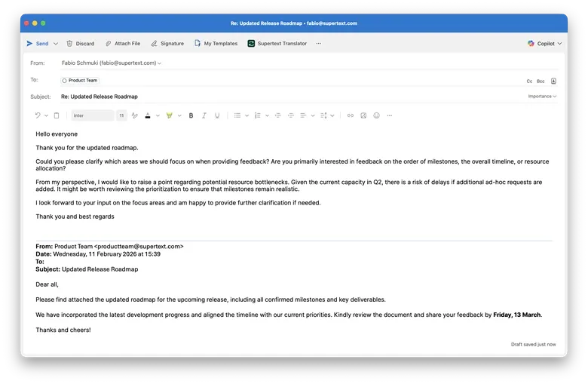Insert an emoji

376,115
